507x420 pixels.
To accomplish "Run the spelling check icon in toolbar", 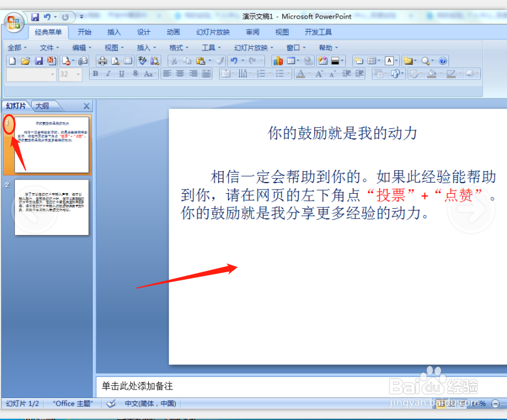I will click(x=142, y=61).
